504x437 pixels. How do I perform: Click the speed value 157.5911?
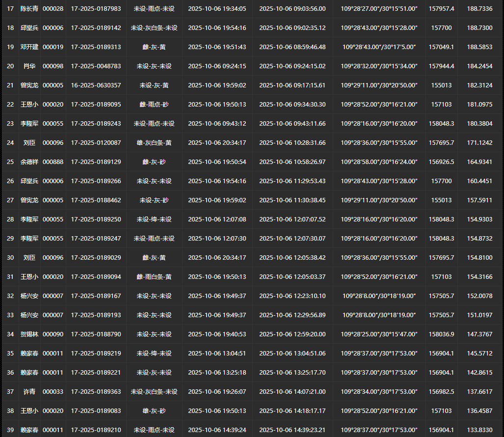click(x=479, y=200)
